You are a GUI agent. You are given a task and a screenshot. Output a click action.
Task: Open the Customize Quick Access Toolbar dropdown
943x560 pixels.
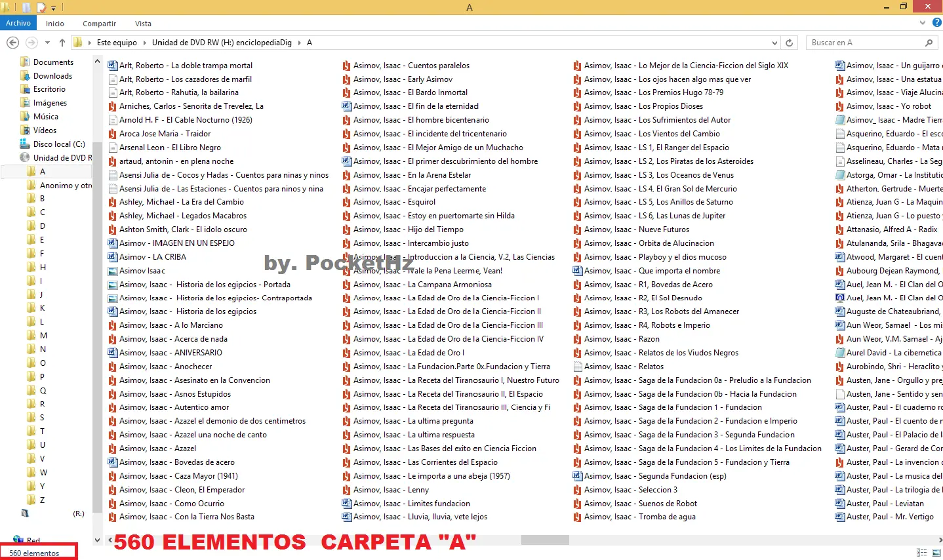pyautogui.click(x=53, y=8)
